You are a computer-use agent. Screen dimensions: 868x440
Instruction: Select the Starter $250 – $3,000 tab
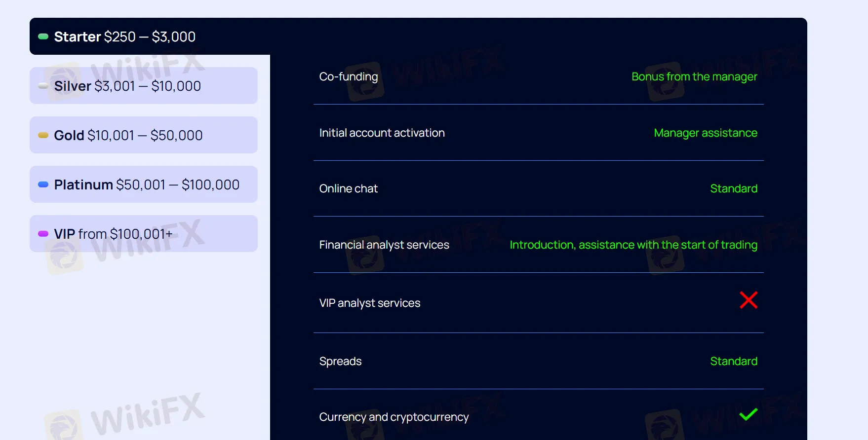coord(124,37)
